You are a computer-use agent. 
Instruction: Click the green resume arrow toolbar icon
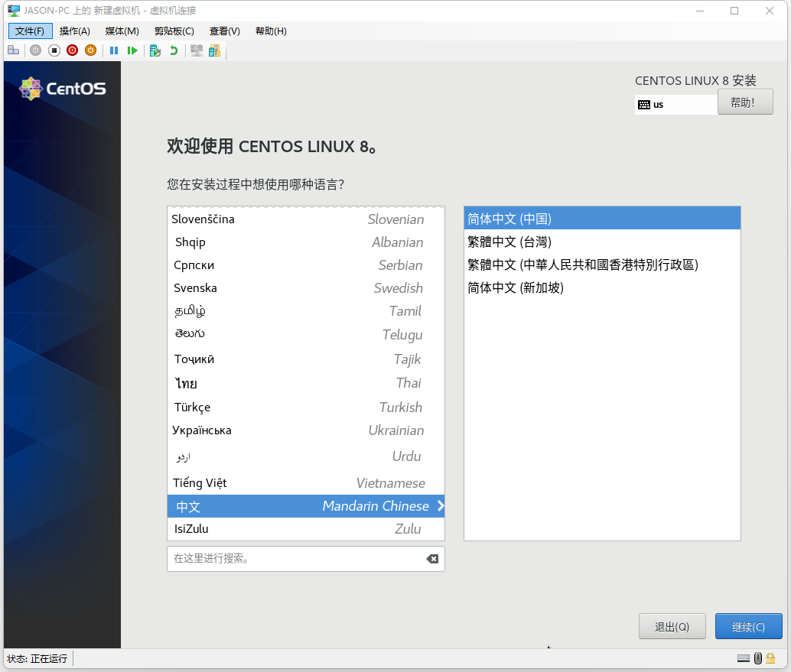click(132, 50)
